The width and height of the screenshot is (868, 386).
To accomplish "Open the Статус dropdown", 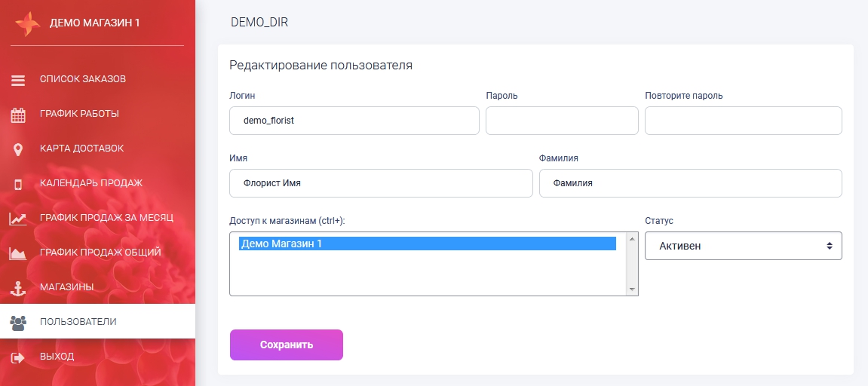I will pyautogui.click(x=743, y=246).
